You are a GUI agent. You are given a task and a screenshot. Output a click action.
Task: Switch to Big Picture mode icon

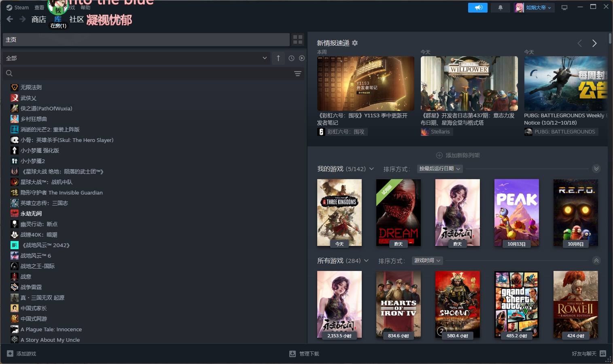(x=564, y=8)
